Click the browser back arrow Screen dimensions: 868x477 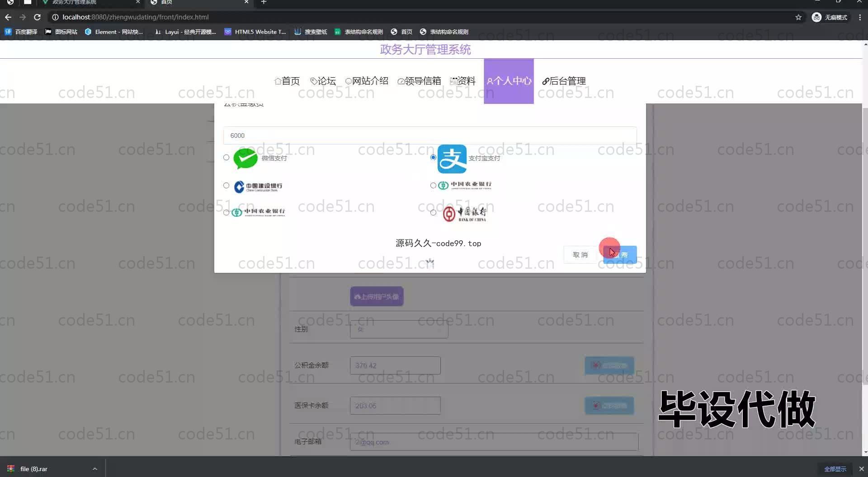(x=8, y=17)
